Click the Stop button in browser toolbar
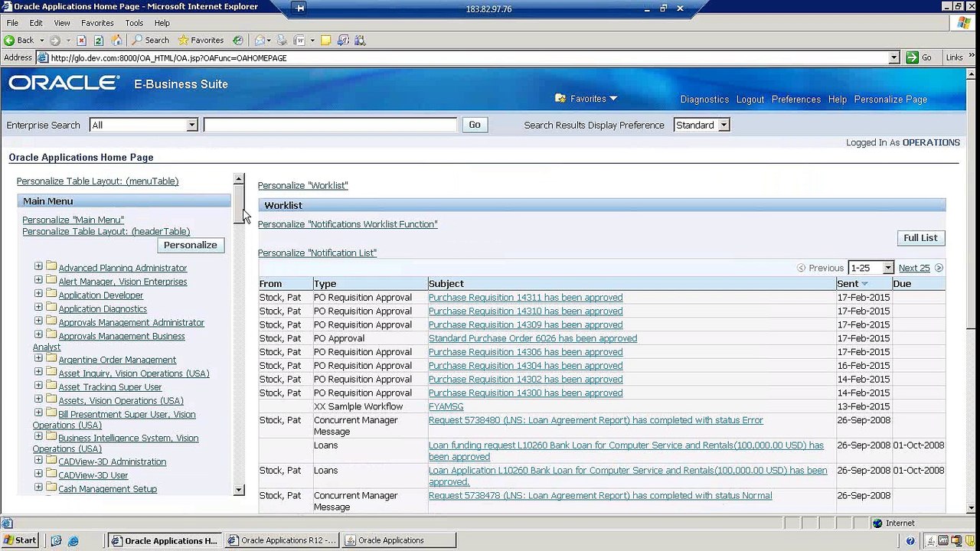The height and width of the screenshot is (551, 980). 82,40
